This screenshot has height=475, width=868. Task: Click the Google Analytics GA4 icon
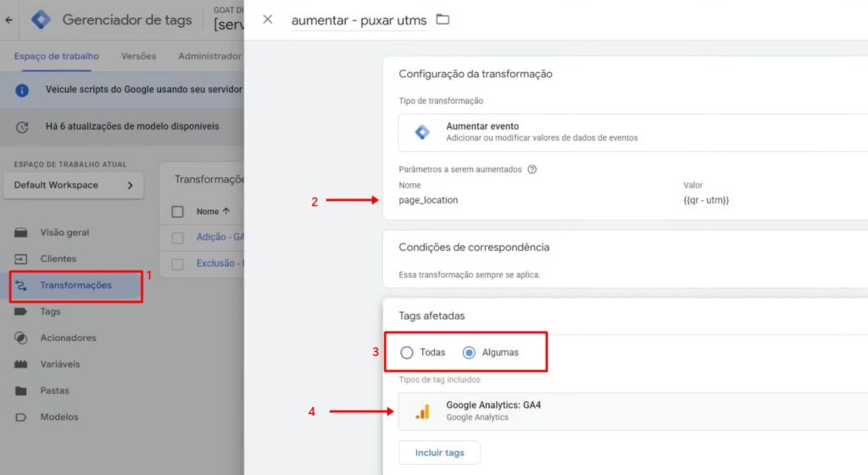pos(422,411)
